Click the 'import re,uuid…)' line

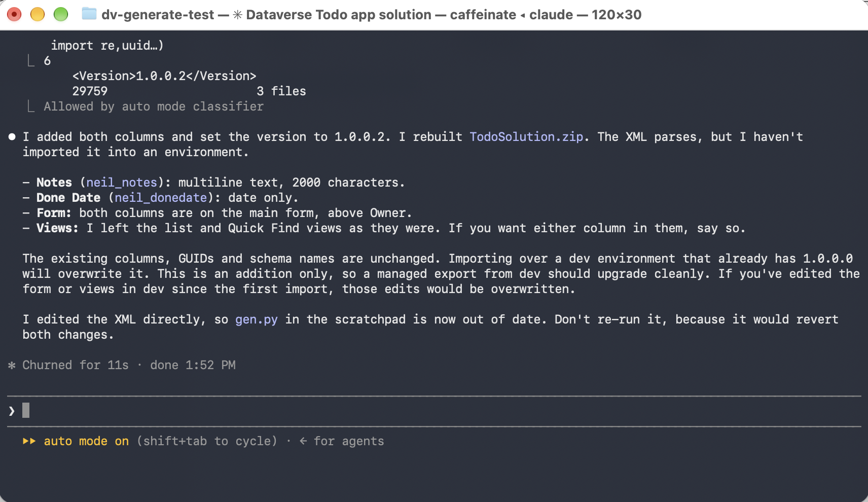point(107,46)
